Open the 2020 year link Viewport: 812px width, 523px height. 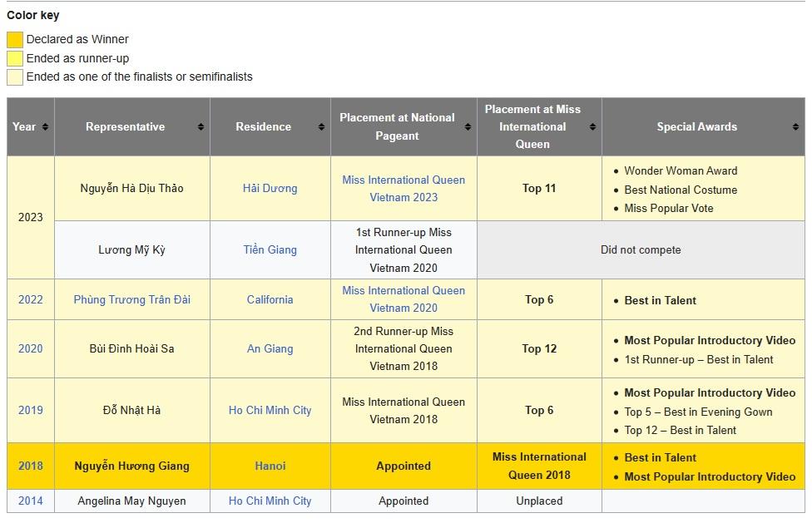pyautogui.click(x=31, y=348)
